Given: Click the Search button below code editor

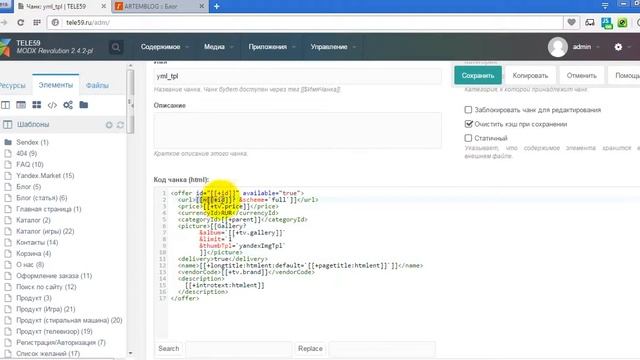Looking at the screenshot, I should click(x=169, y=349).
